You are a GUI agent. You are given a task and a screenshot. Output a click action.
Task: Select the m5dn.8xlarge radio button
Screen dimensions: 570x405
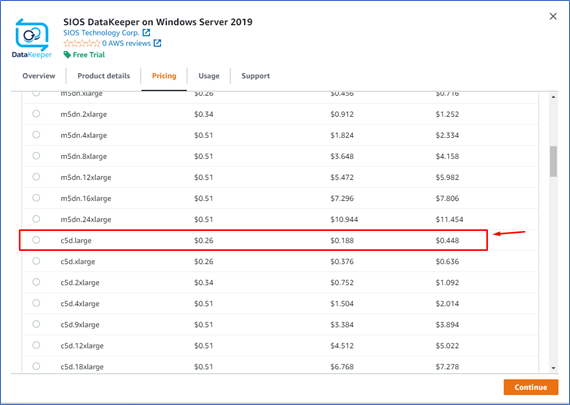[36, 156]
